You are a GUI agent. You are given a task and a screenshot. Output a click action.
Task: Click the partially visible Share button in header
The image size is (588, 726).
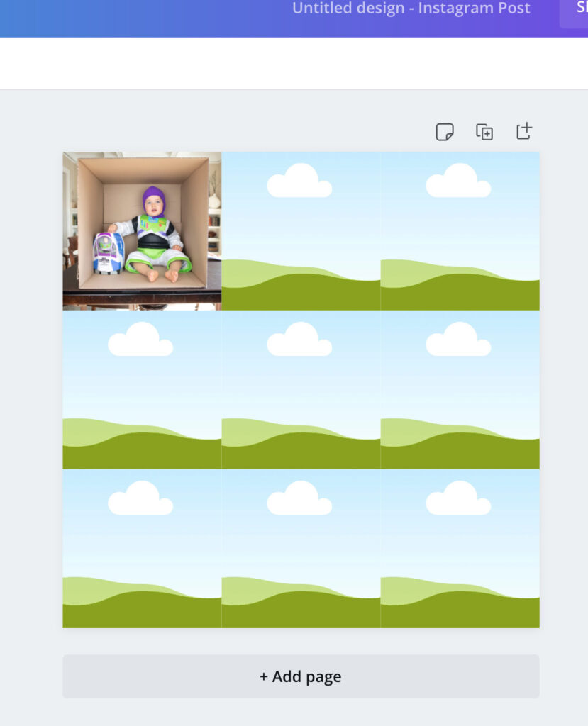coord(575,13)
